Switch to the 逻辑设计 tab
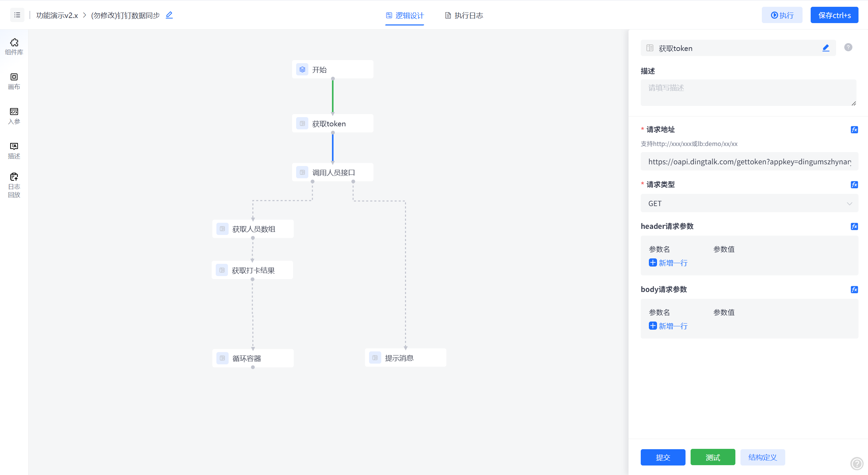The width and height of the screenshot is (868, 475). [405, 15]
